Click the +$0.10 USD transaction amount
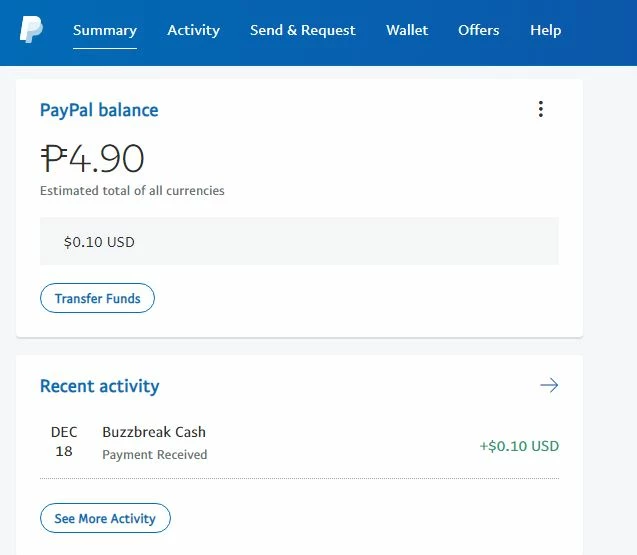Image resolution: width=637 pixels, height=555 pixels. tap(519, 446)
